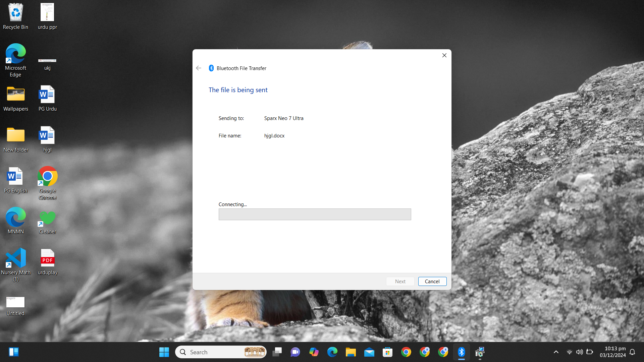Screen dimensions: 644x362
Task: Select the hjgl Word document icon
Action: (x=47, y=139)
